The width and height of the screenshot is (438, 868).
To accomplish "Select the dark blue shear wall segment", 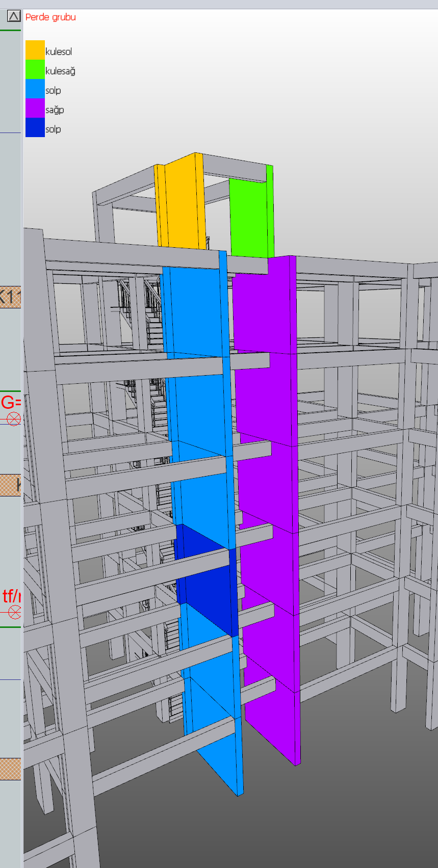I will coord(204,581).
